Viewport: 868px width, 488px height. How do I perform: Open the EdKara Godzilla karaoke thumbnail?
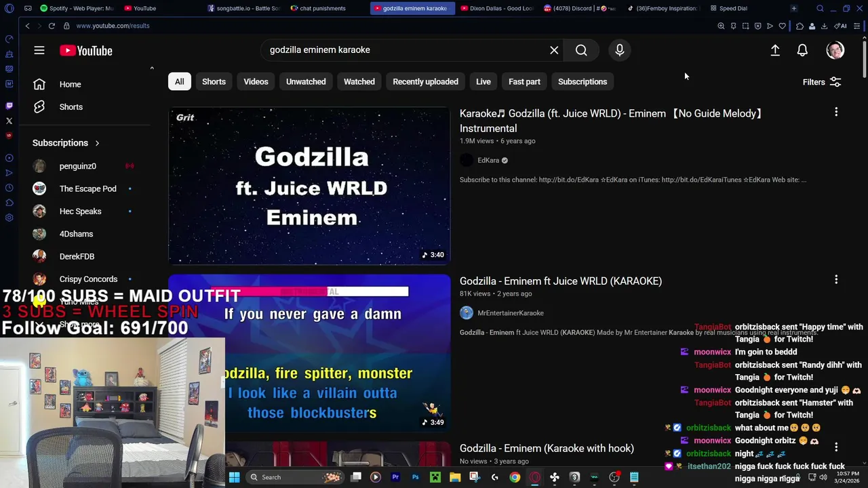coord(309,186)
